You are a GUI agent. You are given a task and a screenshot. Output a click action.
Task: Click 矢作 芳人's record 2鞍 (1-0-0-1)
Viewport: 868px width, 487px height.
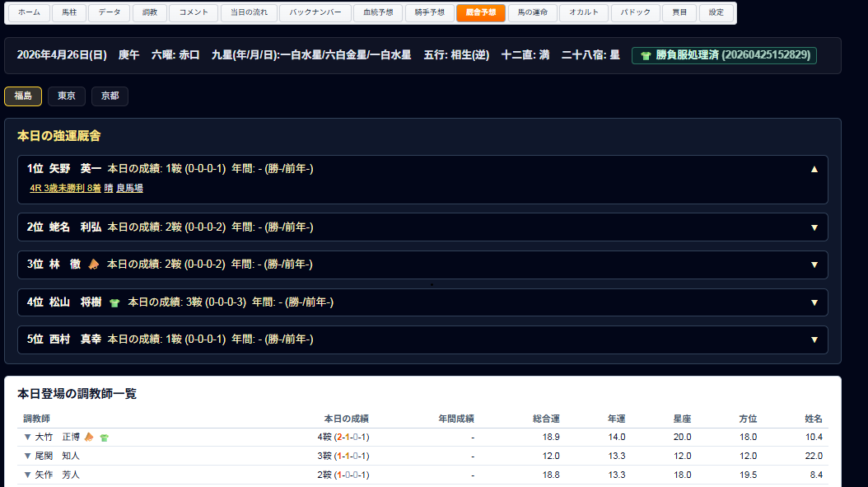pos(343,475)
